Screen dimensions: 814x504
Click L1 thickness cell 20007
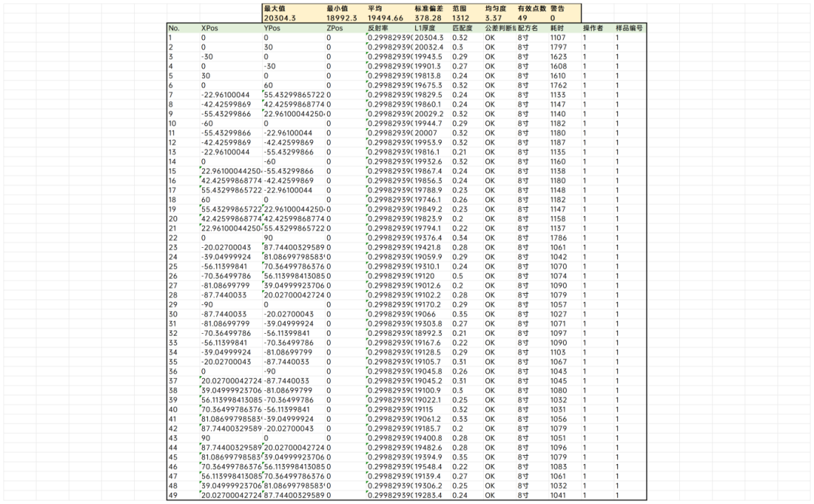[432, 133]
